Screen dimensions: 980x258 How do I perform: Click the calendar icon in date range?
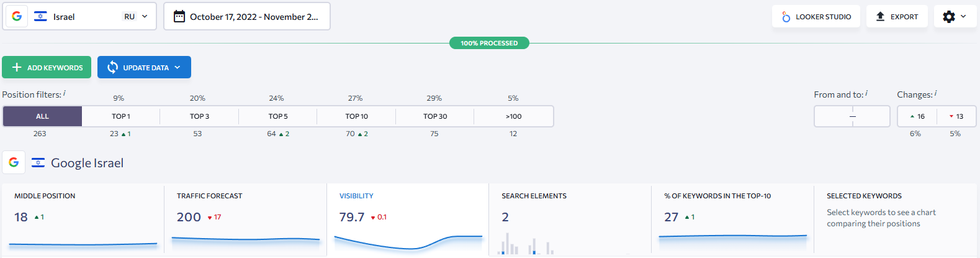point(179,17)
